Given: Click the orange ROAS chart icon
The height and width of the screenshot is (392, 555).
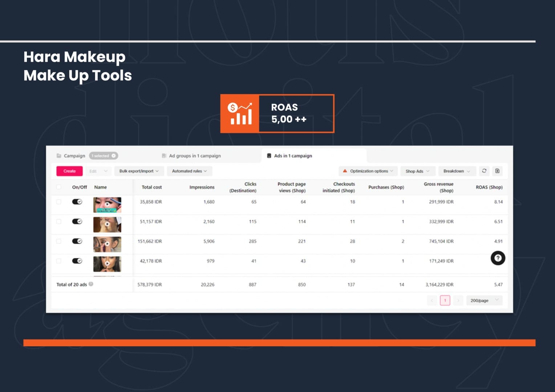Looking at the screenshot, I should pos(240,114).
